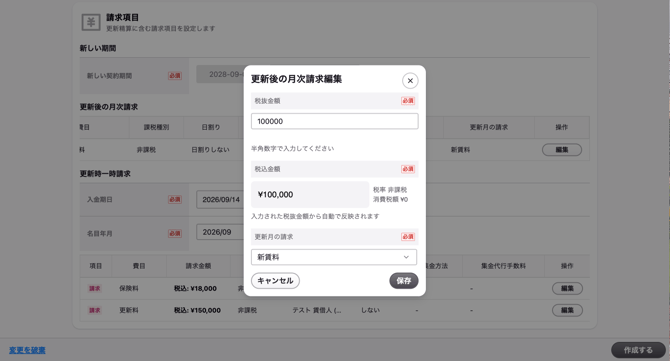Click 編集 button in the 新賃料 row

tap(561, 150)
